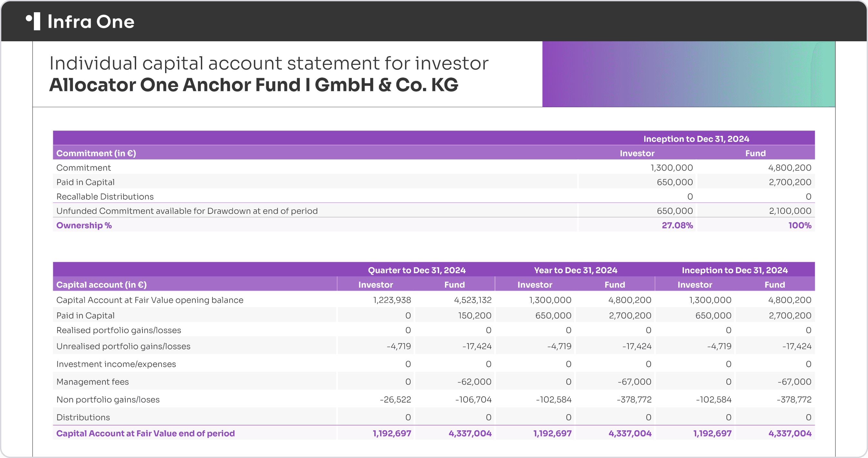Select the quarter fund opening balance 4,523,132
The width and height of the screenshot is (868, 458).
point(472,300)
